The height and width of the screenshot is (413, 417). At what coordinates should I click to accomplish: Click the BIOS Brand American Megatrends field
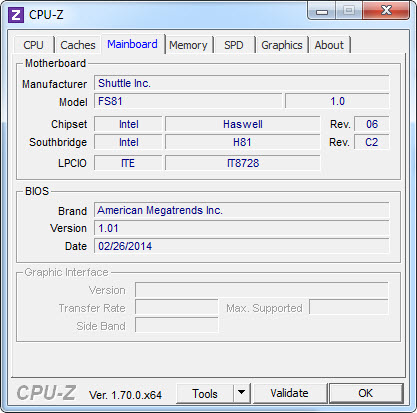242,210
